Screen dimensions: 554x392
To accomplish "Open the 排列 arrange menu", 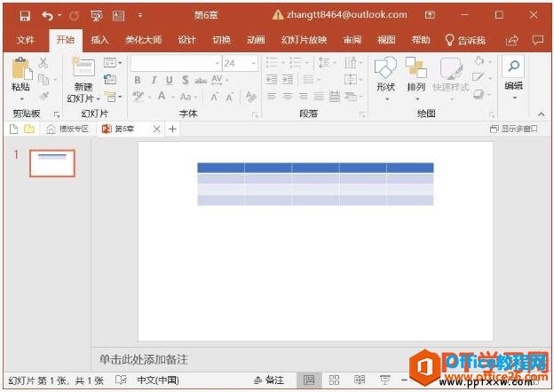I will pos(416,80).
